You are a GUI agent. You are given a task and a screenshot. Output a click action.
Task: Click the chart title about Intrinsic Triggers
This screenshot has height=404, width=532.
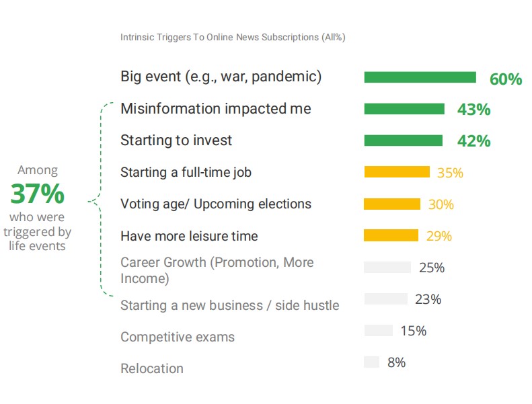233,37
